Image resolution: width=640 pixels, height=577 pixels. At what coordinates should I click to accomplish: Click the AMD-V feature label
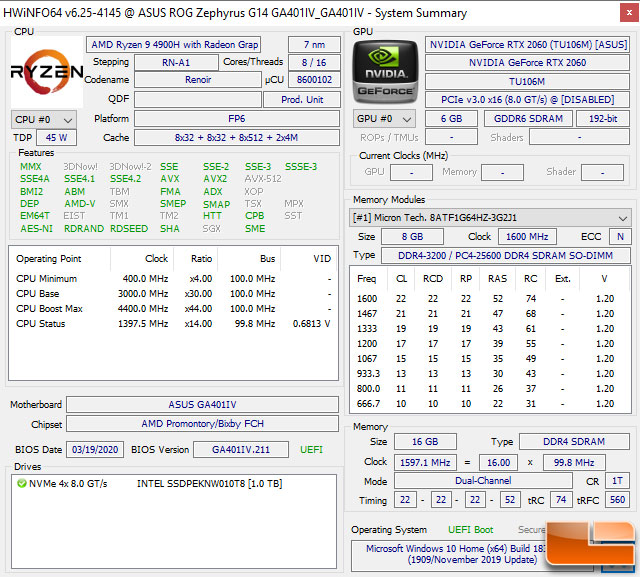click(80, 204)
